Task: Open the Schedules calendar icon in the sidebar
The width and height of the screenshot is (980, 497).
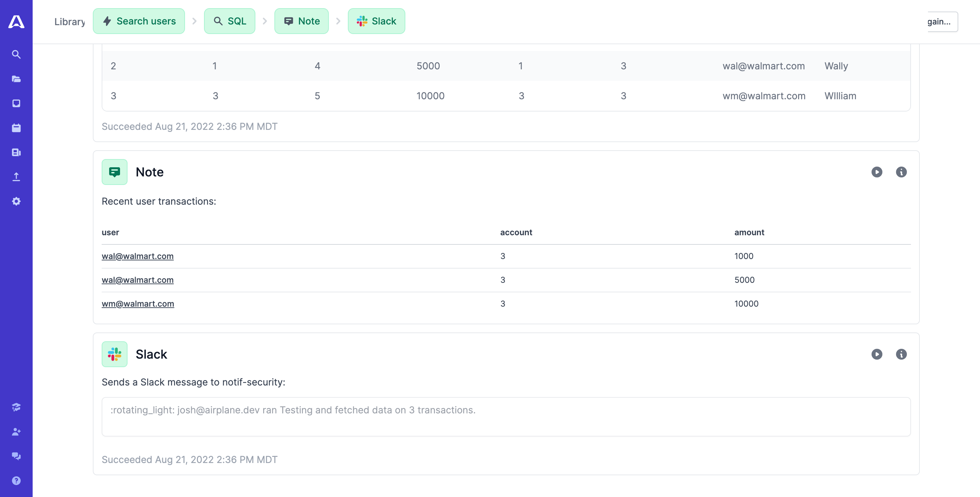Action: tap(16, 128)
